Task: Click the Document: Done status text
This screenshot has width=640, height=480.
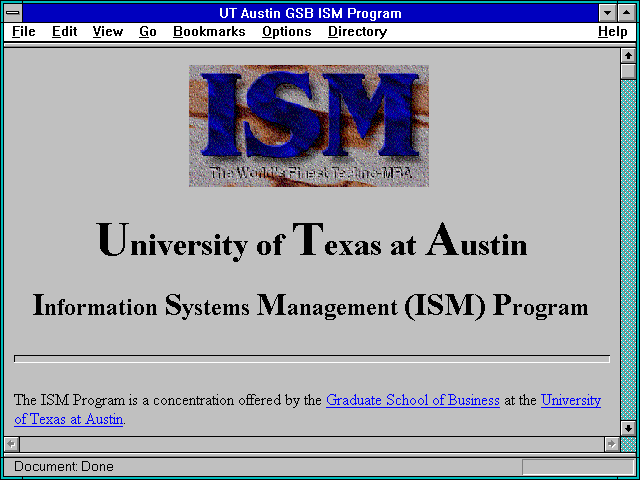Action: [x=64, y=466]
